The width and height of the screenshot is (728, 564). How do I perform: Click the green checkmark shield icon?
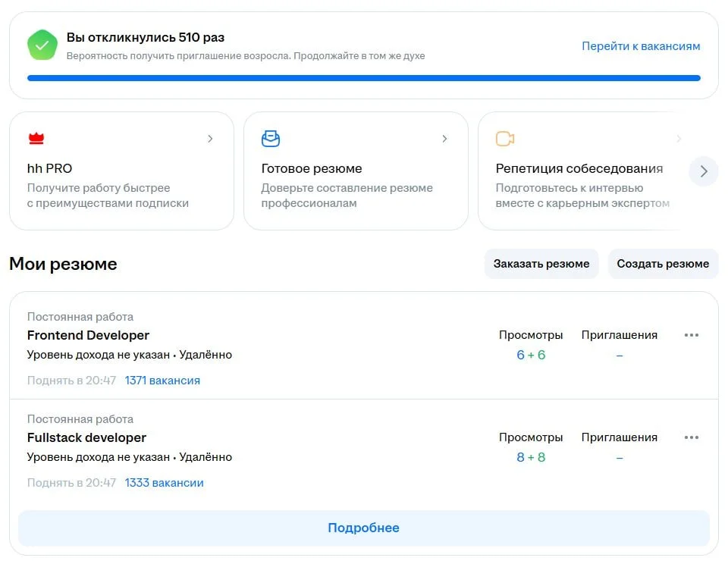pos(42,45)
